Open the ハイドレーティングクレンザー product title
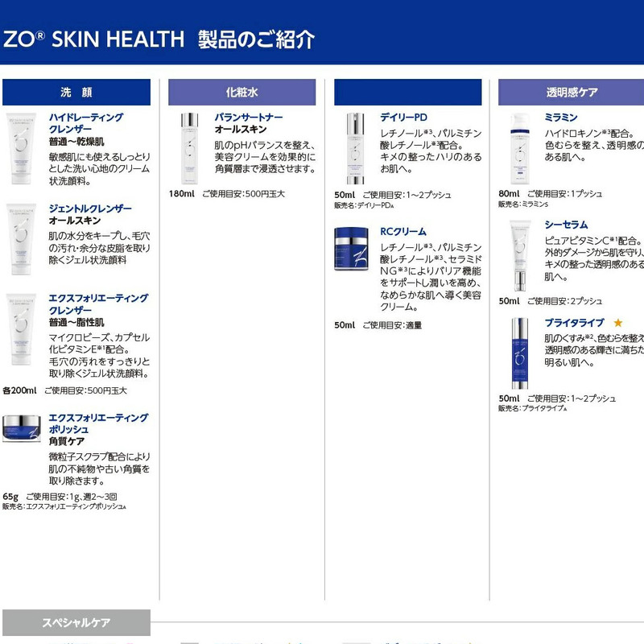Image resolution: width=644 pixels, height=644 pixels. pos(86,123)
